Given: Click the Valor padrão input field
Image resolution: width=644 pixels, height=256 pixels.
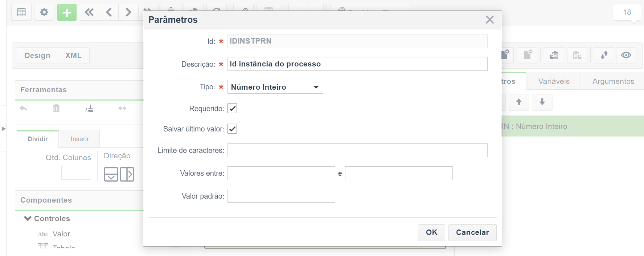Looking at the screenshot, I should pos(281,196).
